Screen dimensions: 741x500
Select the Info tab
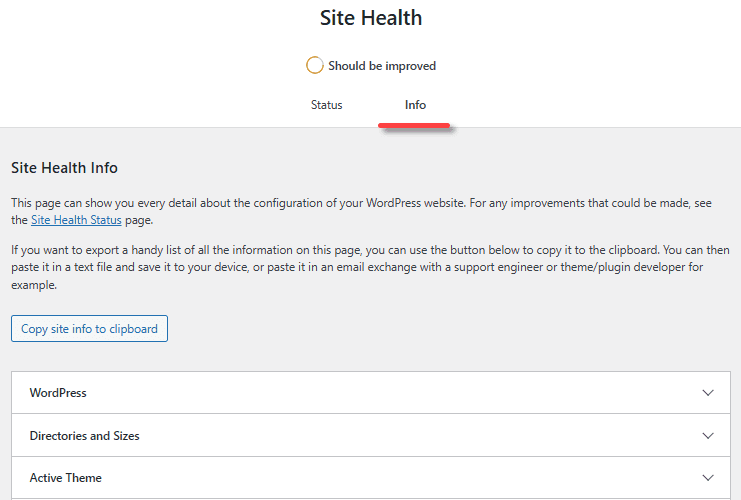[x=415, y=105]
